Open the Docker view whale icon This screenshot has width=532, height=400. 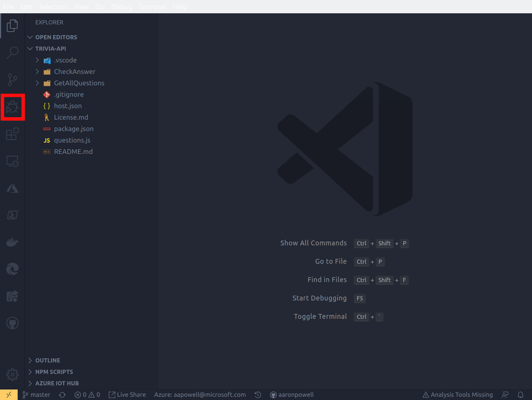(x=12, y=242)
